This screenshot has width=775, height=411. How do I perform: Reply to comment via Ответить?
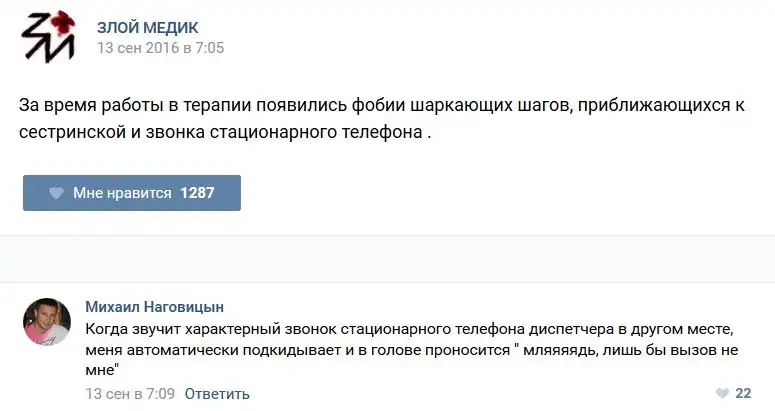(217, 393)
